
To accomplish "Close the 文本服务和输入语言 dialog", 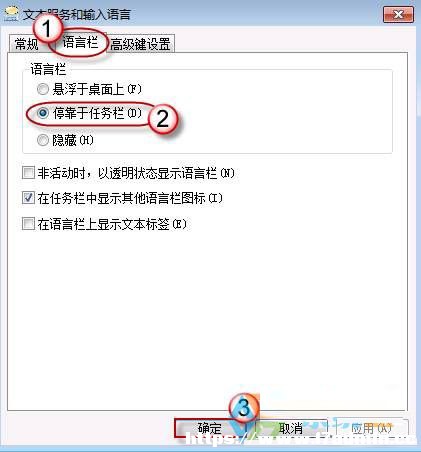I will pyautogui.click(x=398, y=15).
